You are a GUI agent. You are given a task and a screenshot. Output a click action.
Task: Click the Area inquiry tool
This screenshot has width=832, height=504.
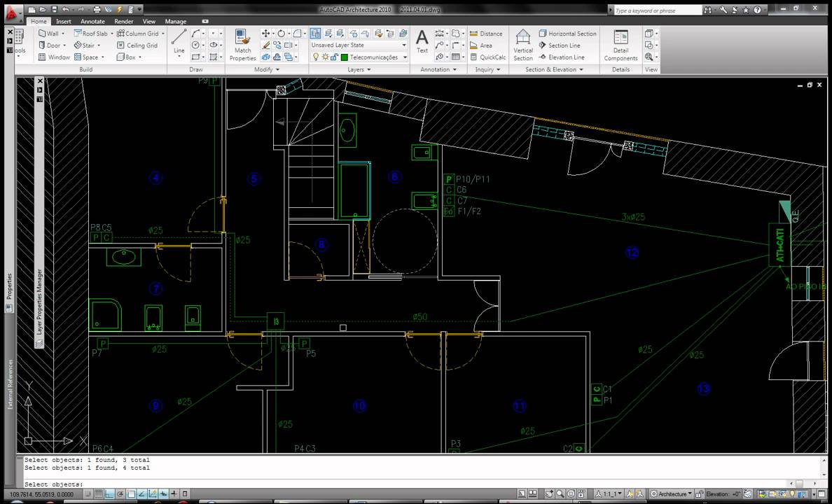coord(480,45)
